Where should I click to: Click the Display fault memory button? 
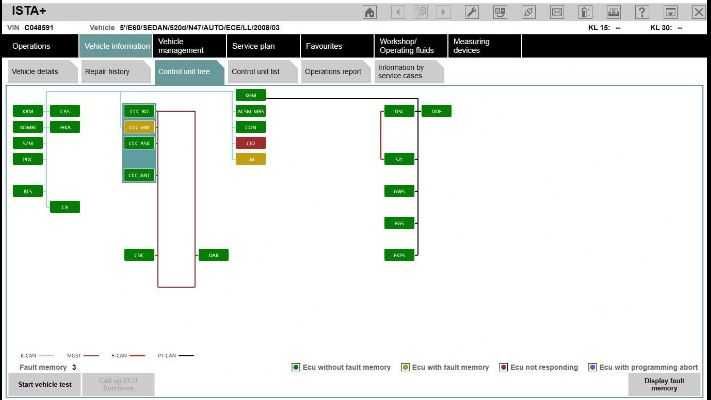tap(664, 385)
